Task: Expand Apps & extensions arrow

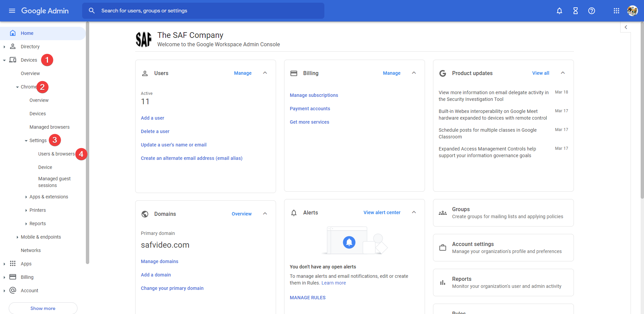Action: point(26,197)
